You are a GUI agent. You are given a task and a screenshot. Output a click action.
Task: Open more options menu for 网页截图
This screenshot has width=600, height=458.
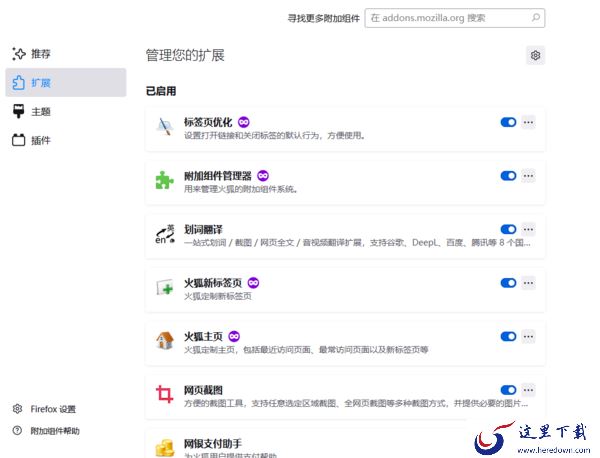528,390
